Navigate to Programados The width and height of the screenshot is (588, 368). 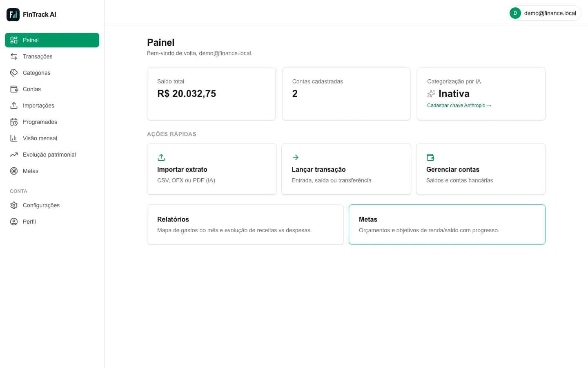[x=52, y=122]
